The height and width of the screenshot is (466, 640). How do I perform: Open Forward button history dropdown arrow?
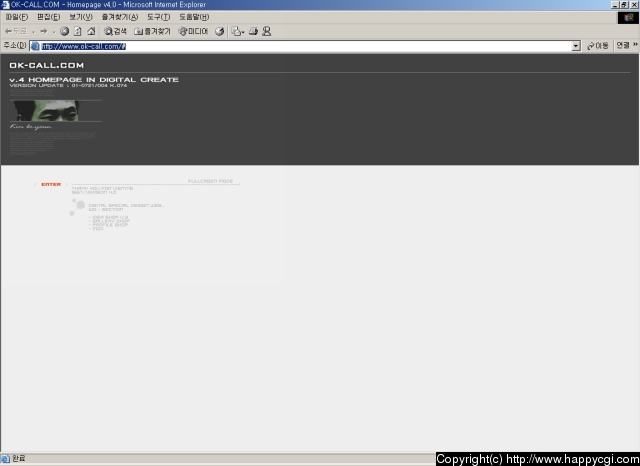pyautogui.click(x=53, y=32)
